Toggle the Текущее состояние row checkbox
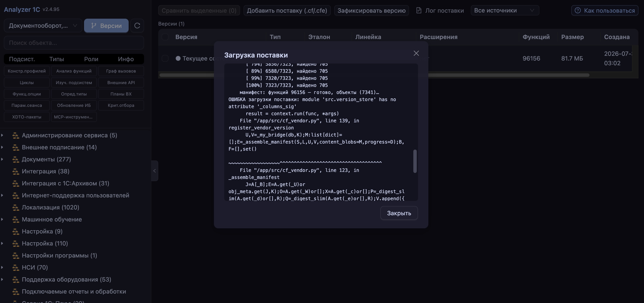Image resolution: width=644 pixels, height=303 pixels. (x=165, y=58)
